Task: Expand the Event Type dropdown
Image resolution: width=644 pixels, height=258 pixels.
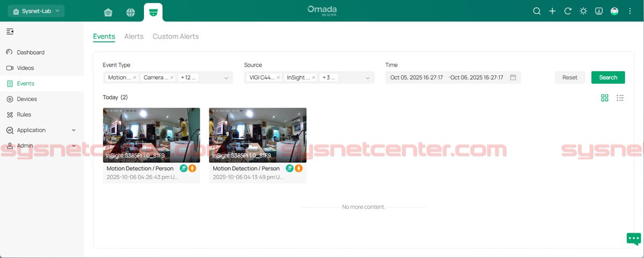Action: click(226, 78)
